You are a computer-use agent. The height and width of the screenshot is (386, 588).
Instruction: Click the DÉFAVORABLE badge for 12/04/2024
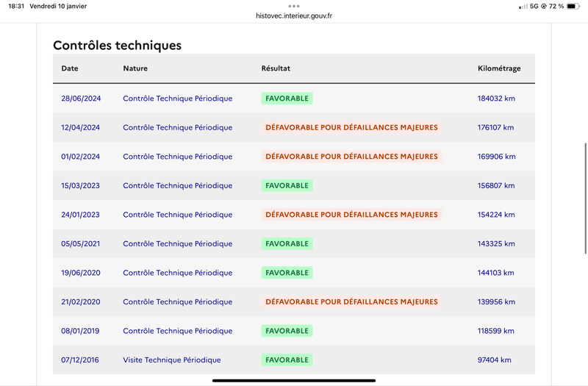[x=352, y=127]
